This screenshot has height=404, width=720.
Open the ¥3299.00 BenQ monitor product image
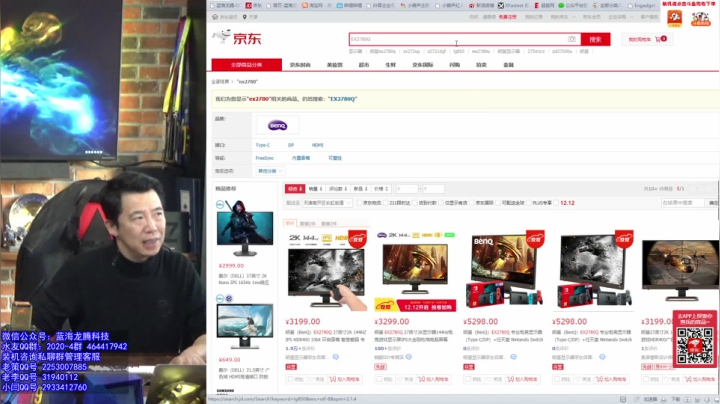click(x=415, y=272)
